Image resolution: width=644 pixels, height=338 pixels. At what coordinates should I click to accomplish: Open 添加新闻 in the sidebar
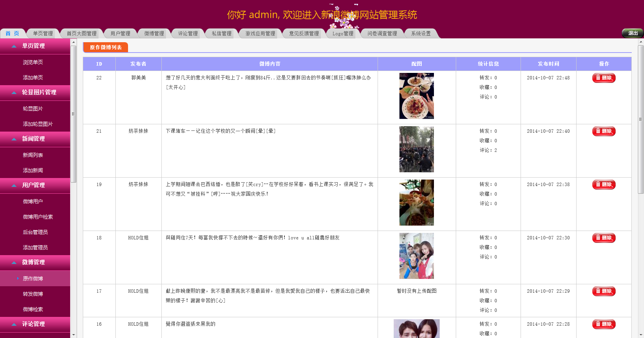pyautogui.click(x=33, y=170)
